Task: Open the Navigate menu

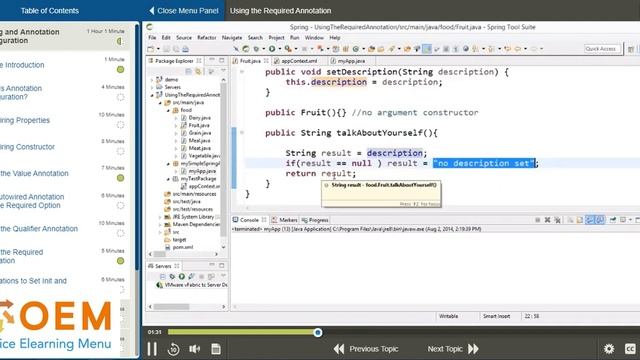Action: [x=232, y=38]
